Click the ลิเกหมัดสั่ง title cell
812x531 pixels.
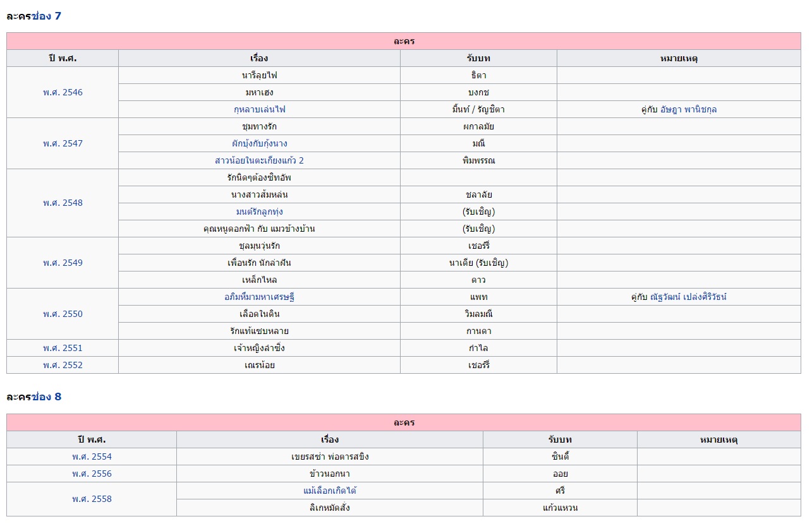pyautogui.click(x=330, y=508)
